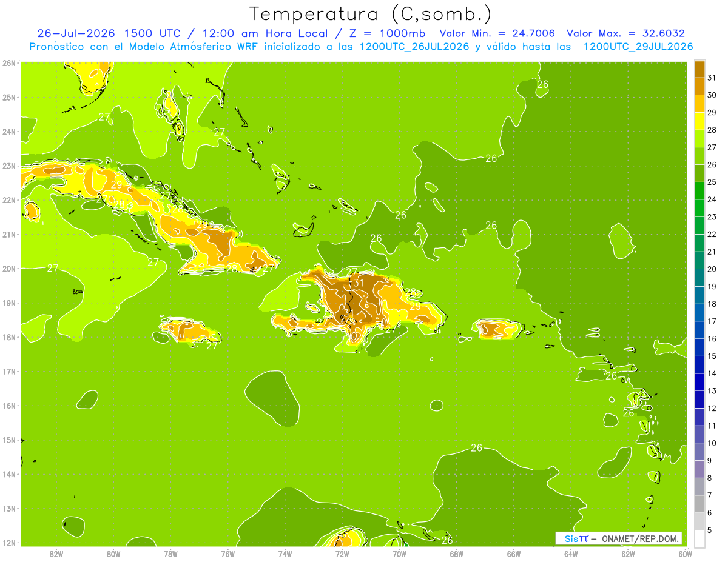Click the 64W longitude axis label
The height and width of the screenshot is (562, 728).
click(x=571, y=554)
